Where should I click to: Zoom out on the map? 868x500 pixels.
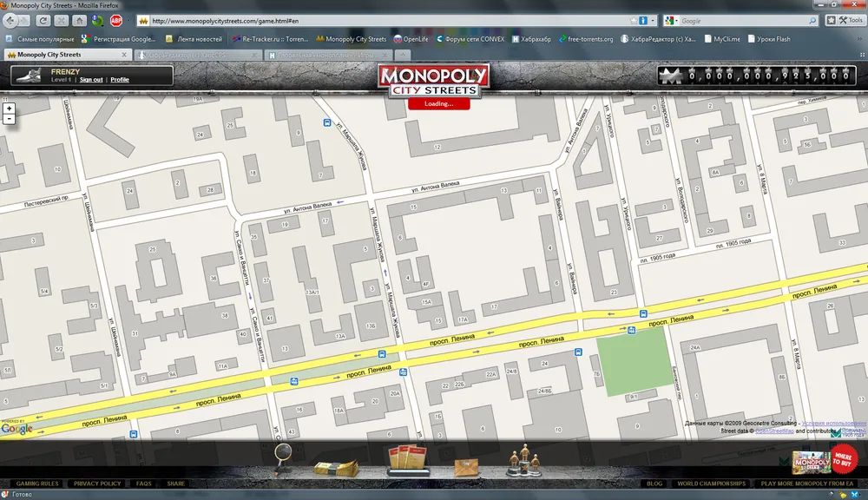coord(9,119)
